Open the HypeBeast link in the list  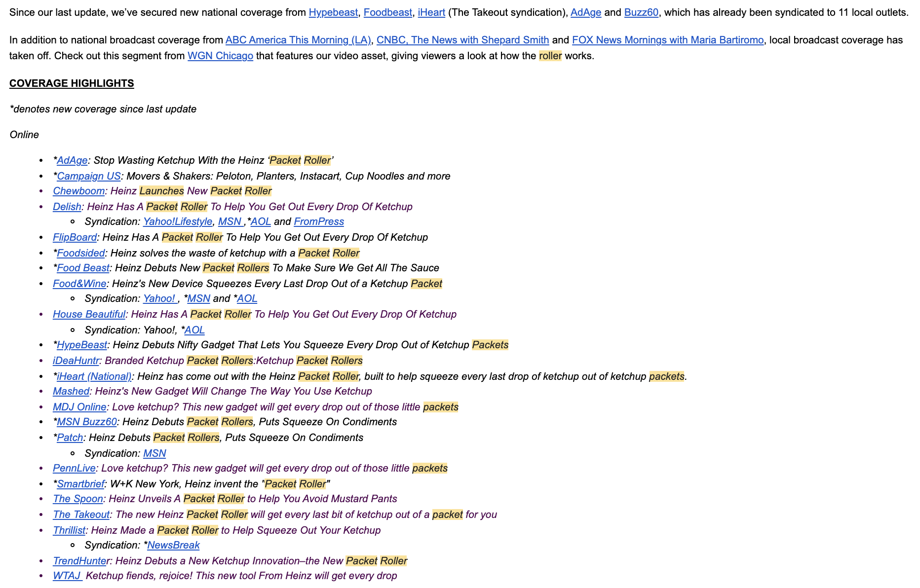click(82, 345)
